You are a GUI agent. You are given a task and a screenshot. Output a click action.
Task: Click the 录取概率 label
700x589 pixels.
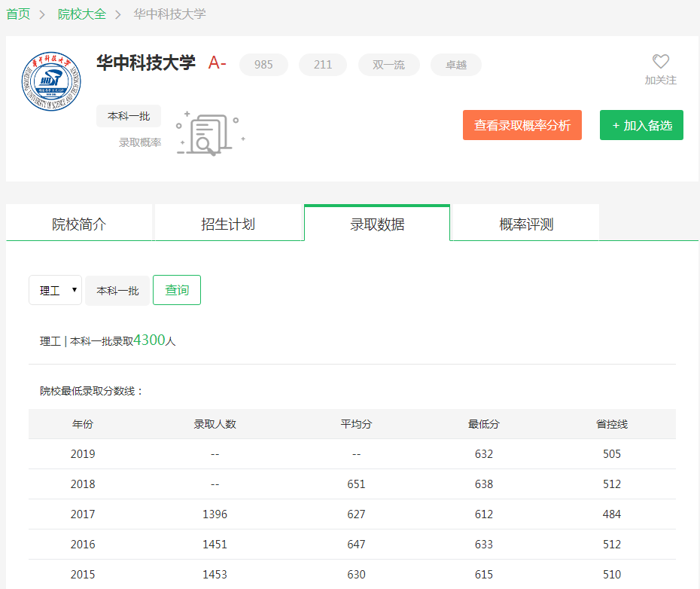[x=140, y=142]
